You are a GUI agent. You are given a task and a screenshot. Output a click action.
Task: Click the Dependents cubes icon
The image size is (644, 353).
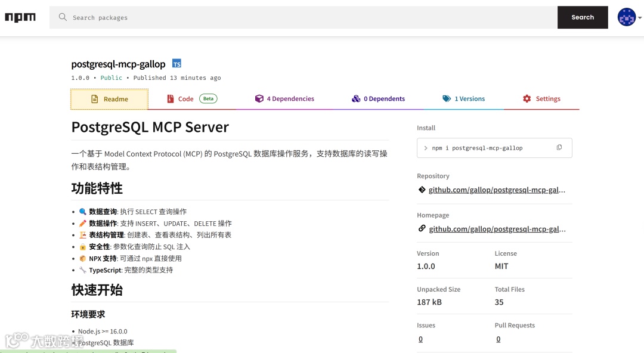pyautogui.click(x=355, y=98)
